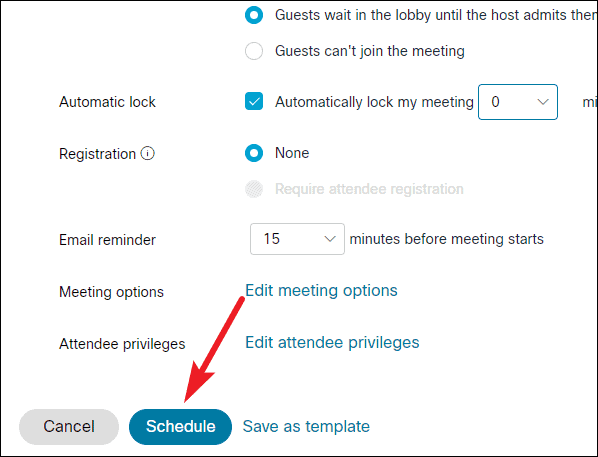Click Save as template link
This screenshot has width=598, height=457.
pyautogui.click(x=306, y=426)
